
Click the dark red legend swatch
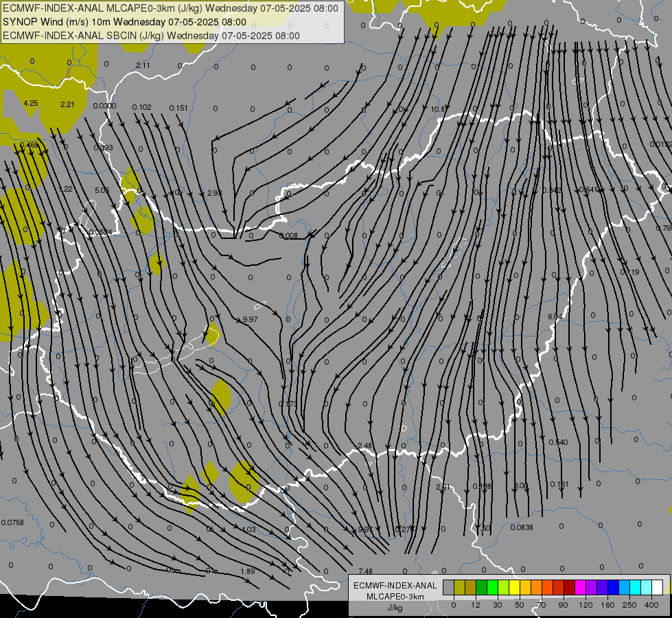(x=570, y=587)
